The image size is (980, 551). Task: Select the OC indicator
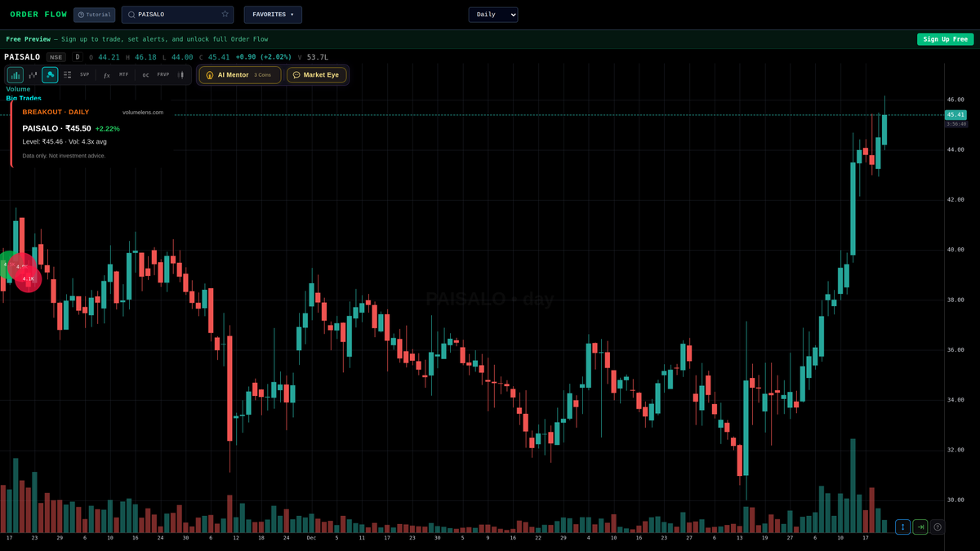point(145,74)
